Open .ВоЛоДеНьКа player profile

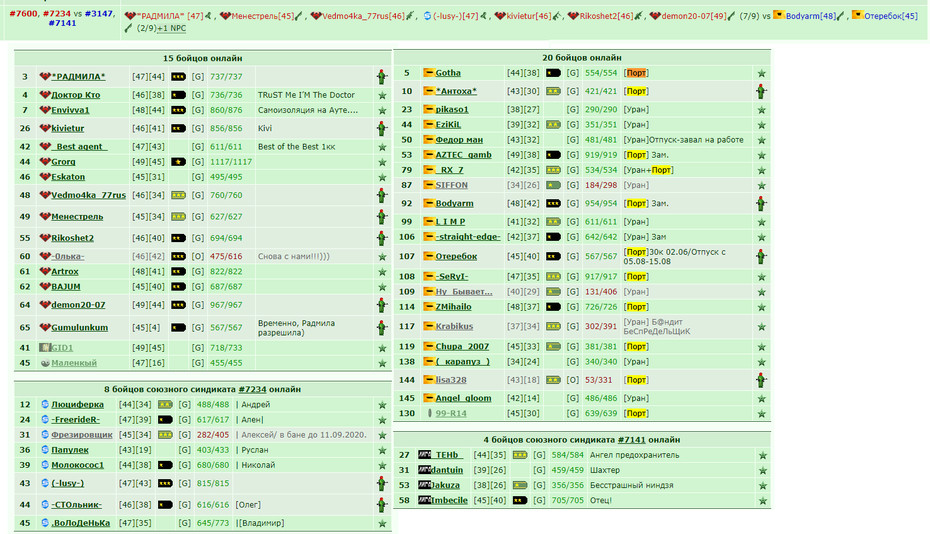pos(80,523)
